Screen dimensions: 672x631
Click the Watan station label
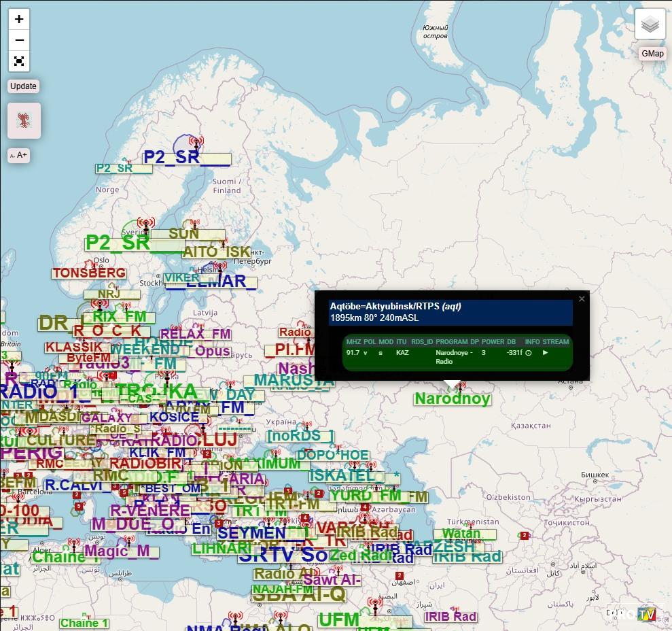point(461,534)
